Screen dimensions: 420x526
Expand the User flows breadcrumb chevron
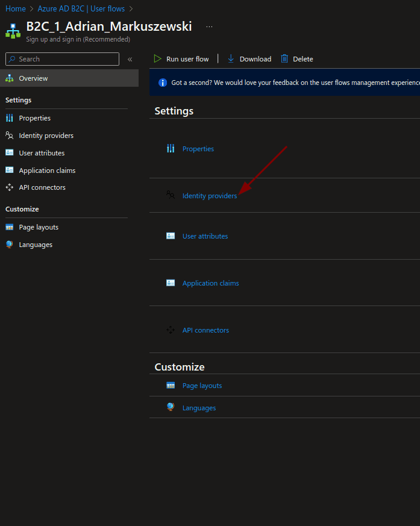pyautogui.click(x=131, y=8)
